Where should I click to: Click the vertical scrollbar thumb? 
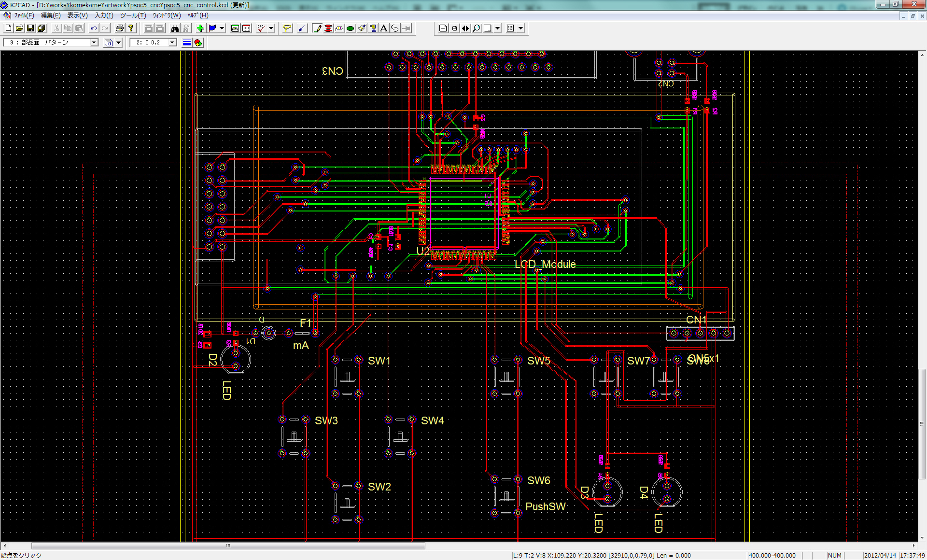pyautogui.click(x=922, y=423)
